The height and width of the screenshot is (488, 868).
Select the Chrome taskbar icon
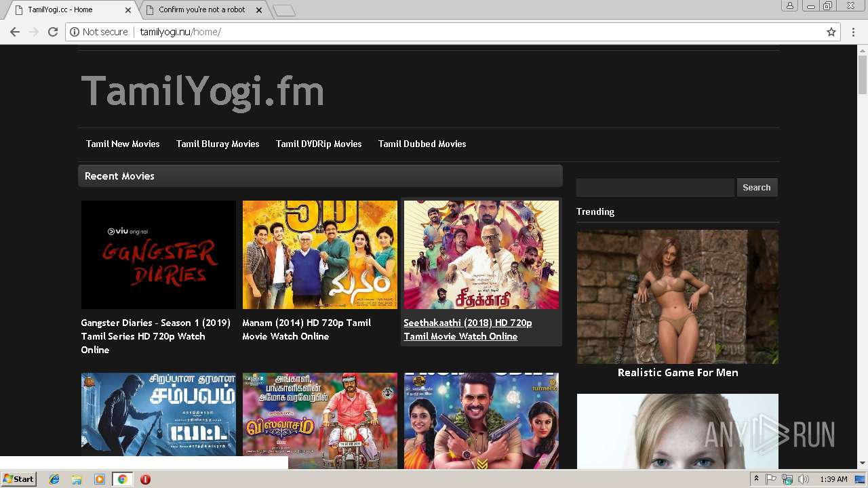click(x=122, y=479)
